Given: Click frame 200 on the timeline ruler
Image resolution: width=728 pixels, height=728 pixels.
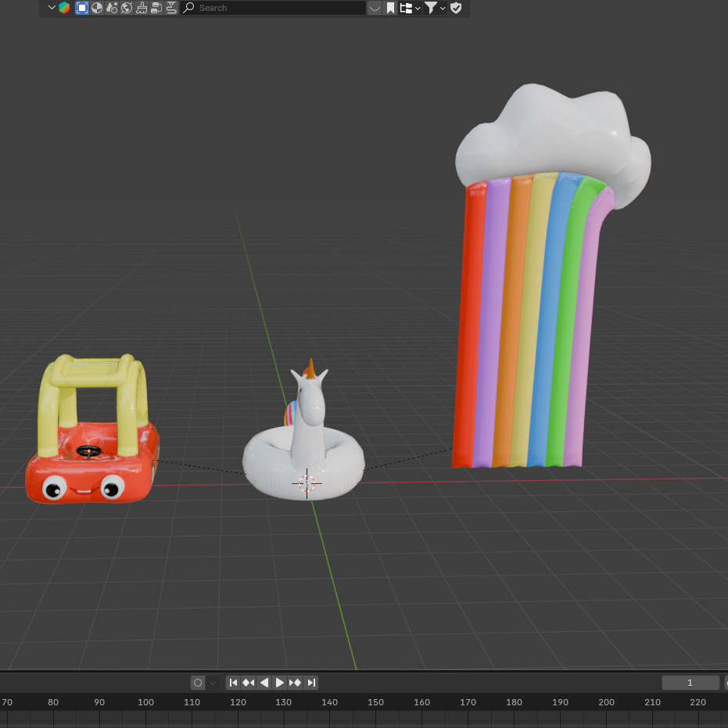Looking at the screenshot, I should pos(606,702).
